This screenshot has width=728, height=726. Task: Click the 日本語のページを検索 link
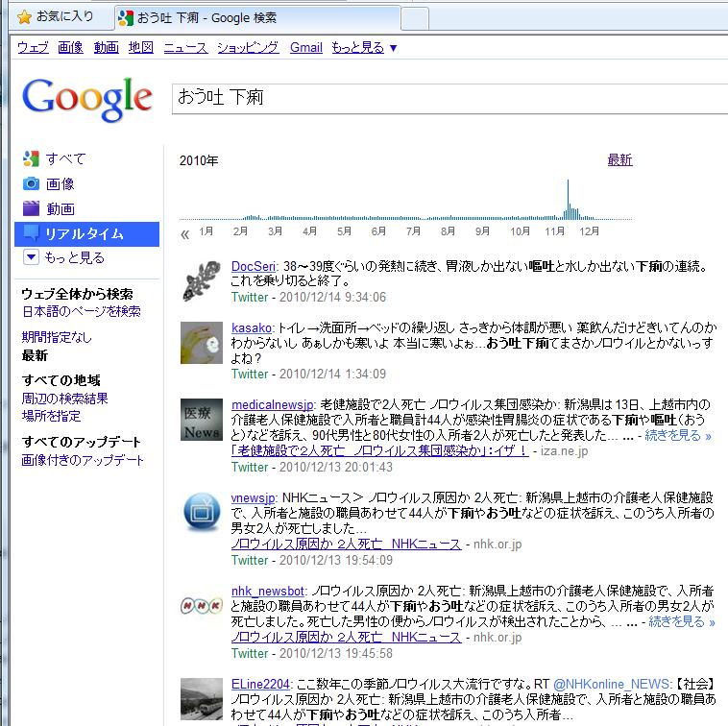[x=82, y=311]
